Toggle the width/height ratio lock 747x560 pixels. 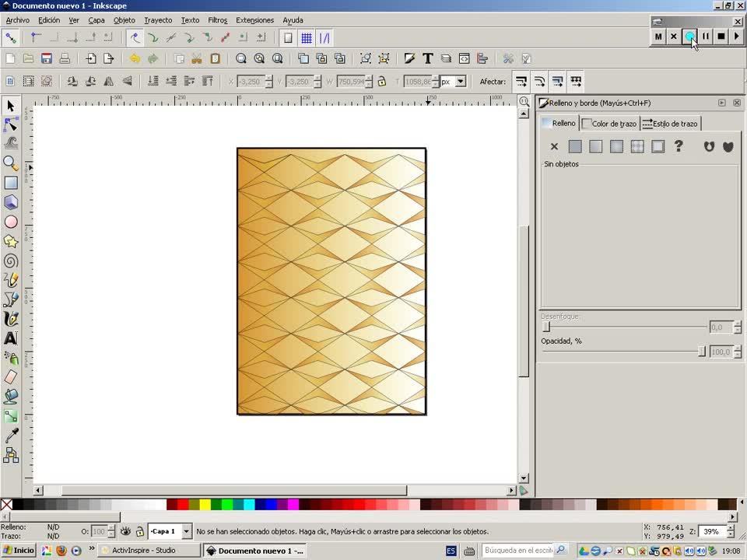pyautogui.click(x=381, y=81)
